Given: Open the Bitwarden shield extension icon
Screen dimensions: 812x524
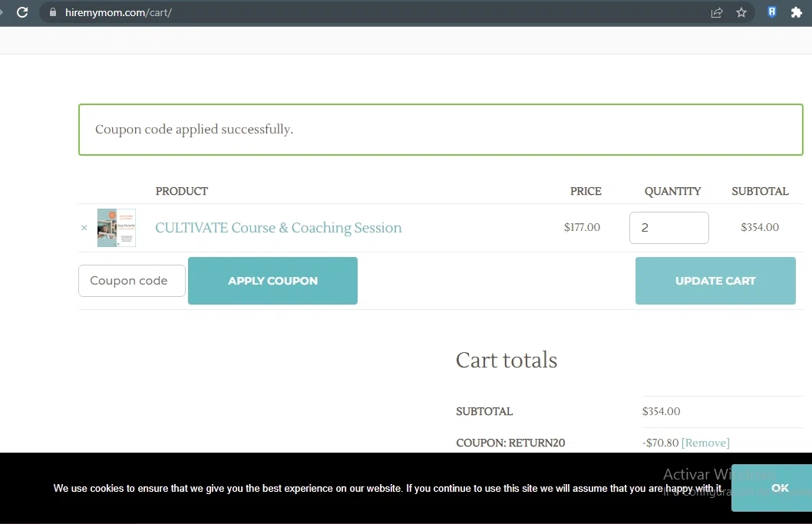Looking at the screenshot, I should pos(771,12).
